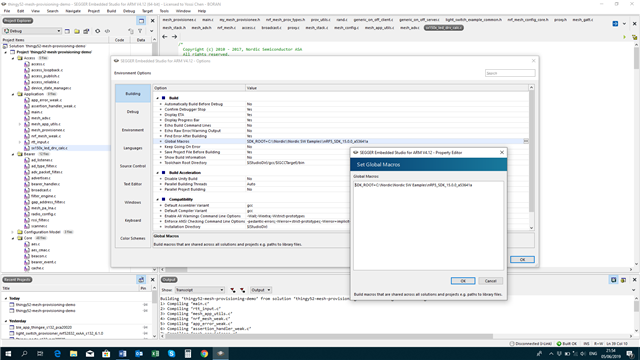Expand the Configuration Model folder

click(x=13, y=232)
